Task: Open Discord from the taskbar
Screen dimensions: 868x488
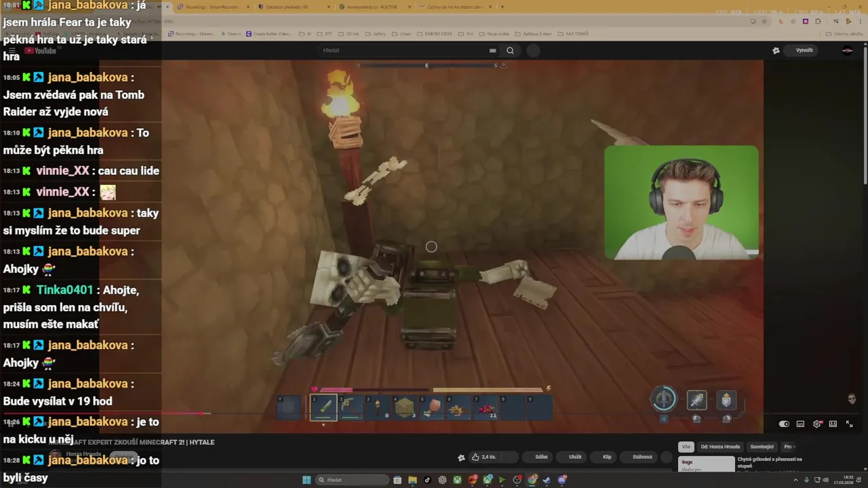Action: pos(562,480)
